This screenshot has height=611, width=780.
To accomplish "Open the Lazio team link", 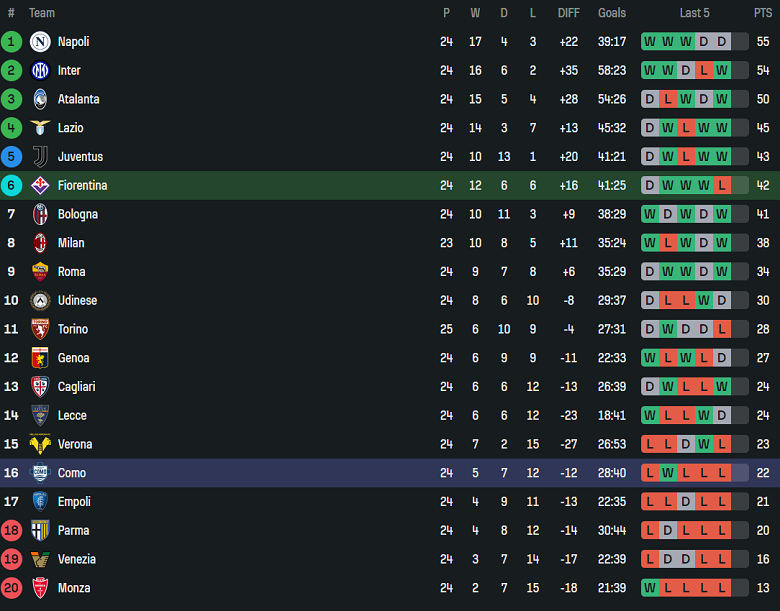I will (x=70, y=128).
